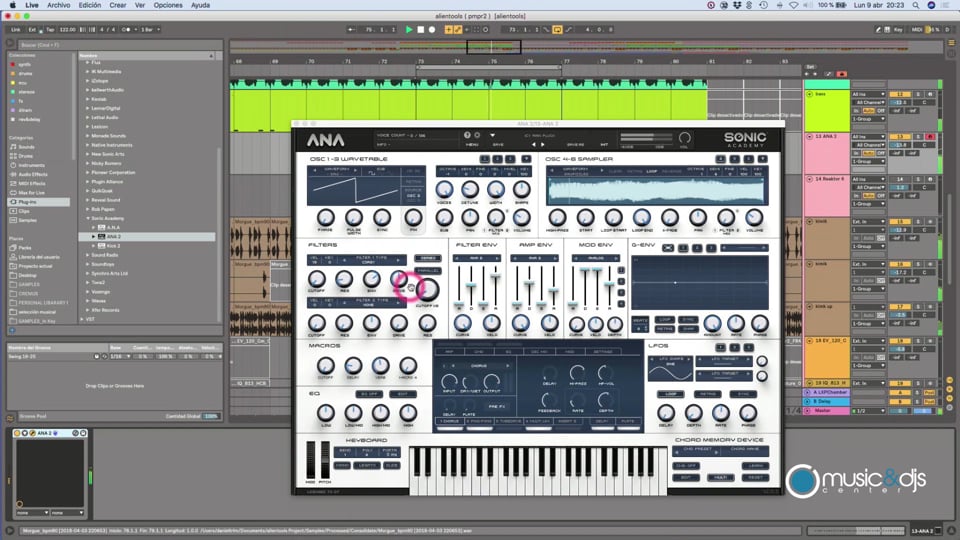Click the EQ EDIT button in ANA

[x=403, y=394]
